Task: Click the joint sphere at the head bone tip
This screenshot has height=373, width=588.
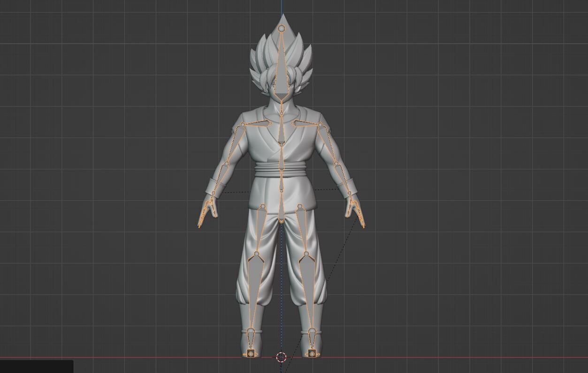Action: (x=282, y=29)
